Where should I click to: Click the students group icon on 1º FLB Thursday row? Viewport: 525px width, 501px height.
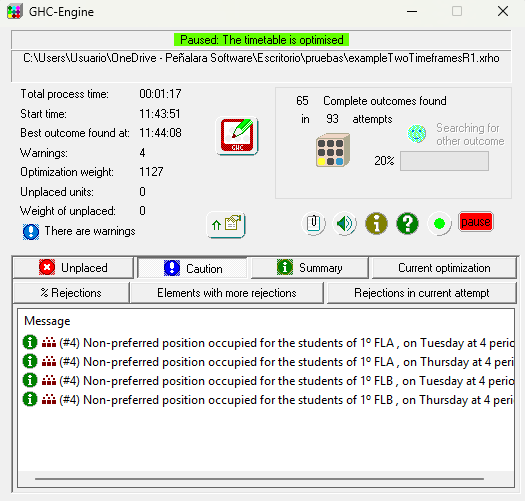click(49, 400)
